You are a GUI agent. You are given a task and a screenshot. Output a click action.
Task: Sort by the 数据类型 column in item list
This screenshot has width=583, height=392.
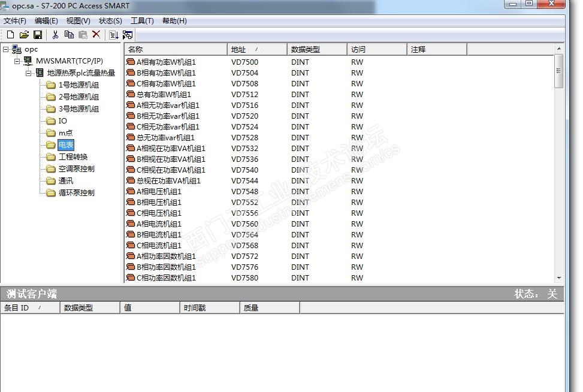317,50
